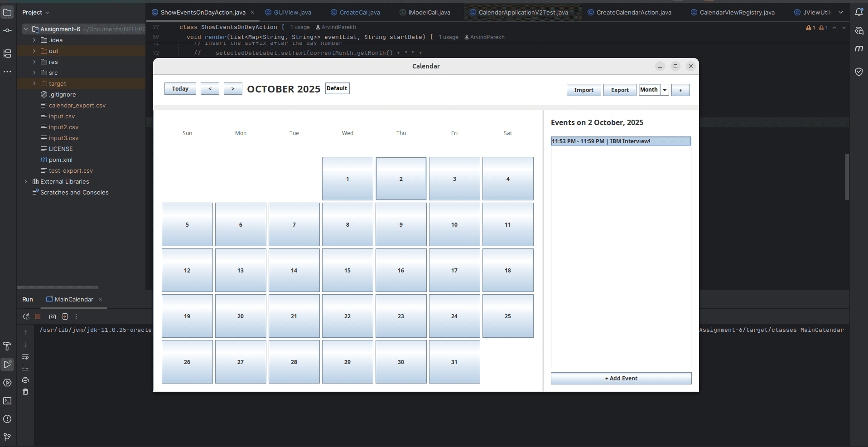Expand External Libraries in Project tree
This screenshot has width=868, height=447.
click(x=26, y=181)
